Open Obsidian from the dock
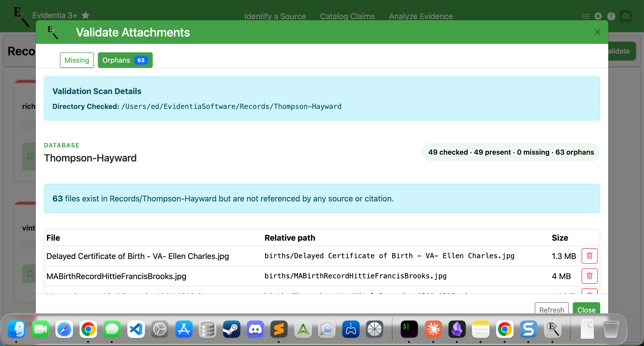This screenshot has width=644, height=346. coord(457,329)
